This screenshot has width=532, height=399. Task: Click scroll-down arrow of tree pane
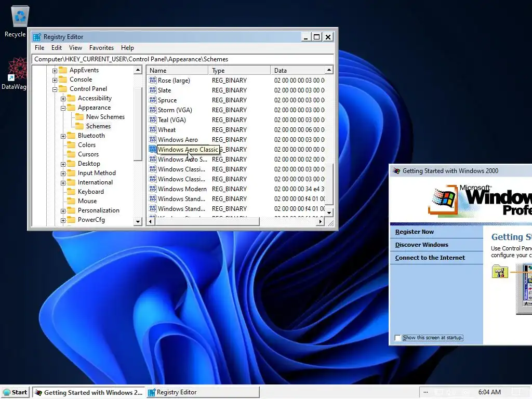[138, 221]
